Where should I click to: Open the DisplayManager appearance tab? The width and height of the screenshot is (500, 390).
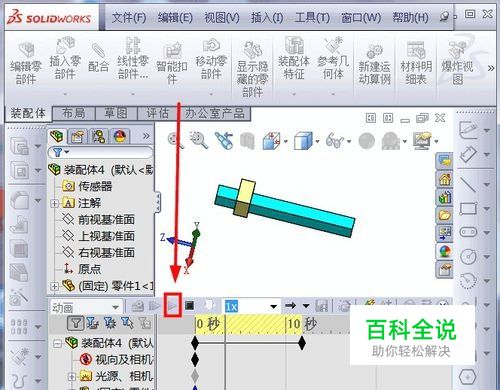pyautogui.click(x=120, y=136)
